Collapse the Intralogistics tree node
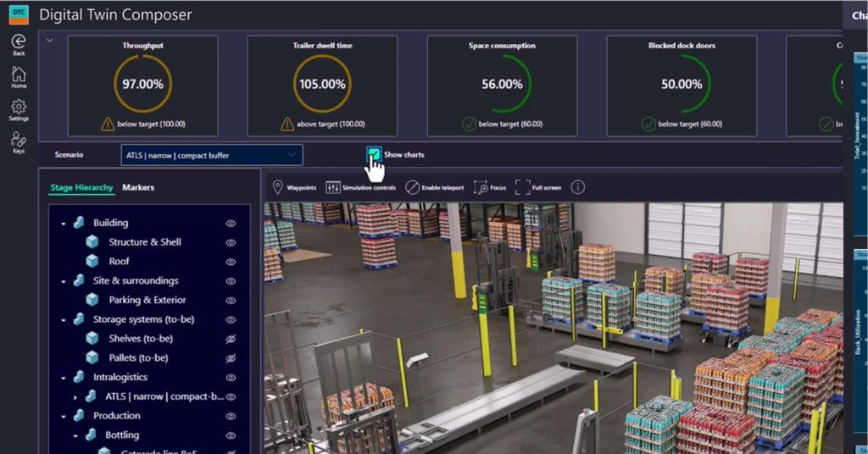This screenshot has width=868, height=454. (x=63, y=378)
